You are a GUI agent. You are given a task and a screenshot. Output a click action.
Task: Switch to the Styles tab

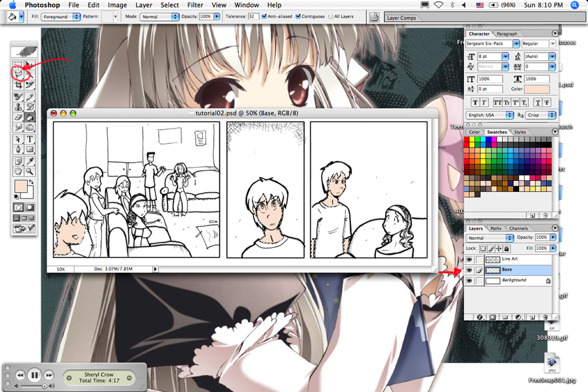click(x=520, y=132)
